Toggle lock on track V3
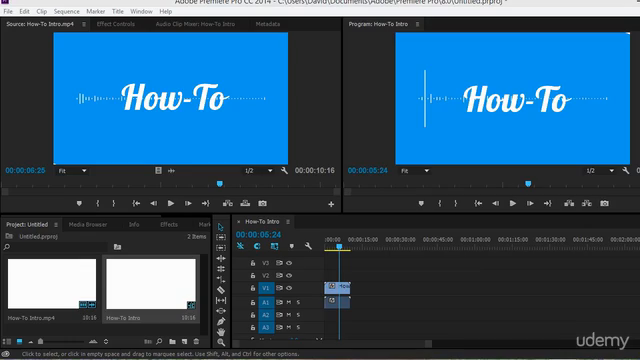 (253, 263)
